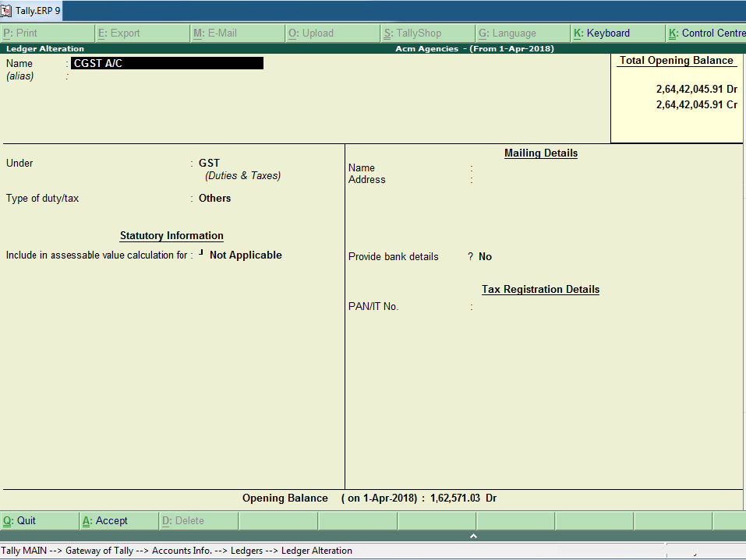Image resolution: width=746 pixels, height=560 pixels.
Task: Open Print options
Action: pos(23,33)
